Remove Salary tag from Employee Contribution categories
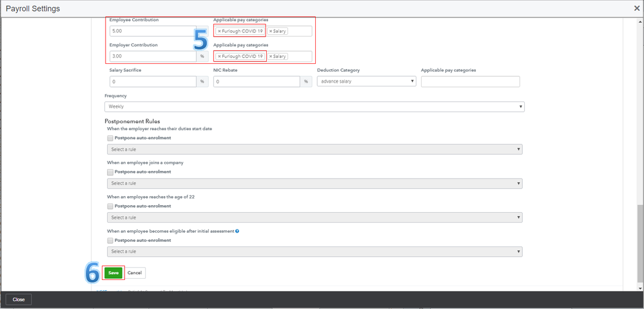The width and height of the screenshot is (644, 309). [x=271, y=31]
